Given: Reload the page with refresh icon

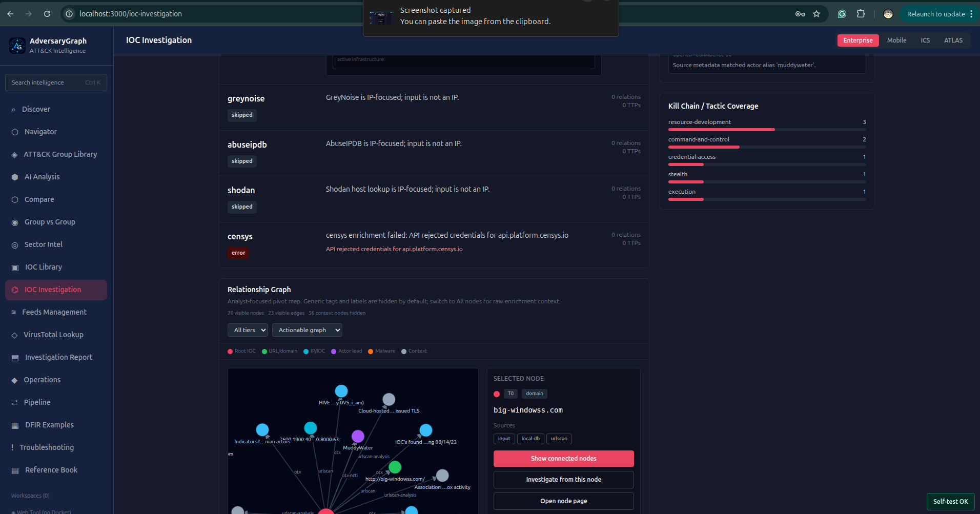Looking at the screenshot, I should pyautogui.click(x=47, y=14).
